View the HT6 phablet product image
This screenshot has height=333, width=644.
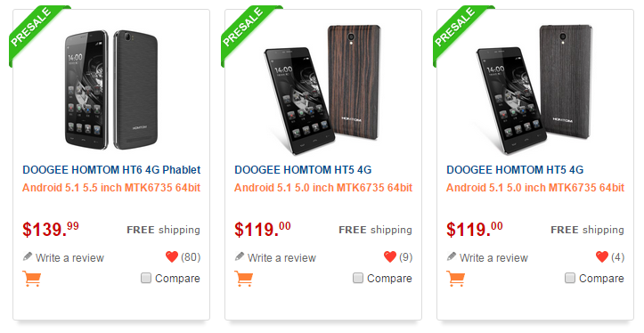111,90
